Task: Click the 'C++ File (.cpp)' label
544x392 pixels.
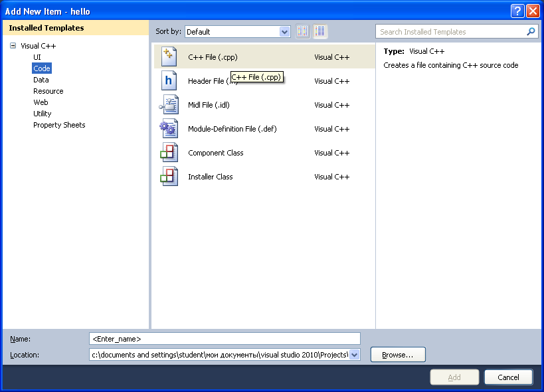Action: (x=213, y=57)
